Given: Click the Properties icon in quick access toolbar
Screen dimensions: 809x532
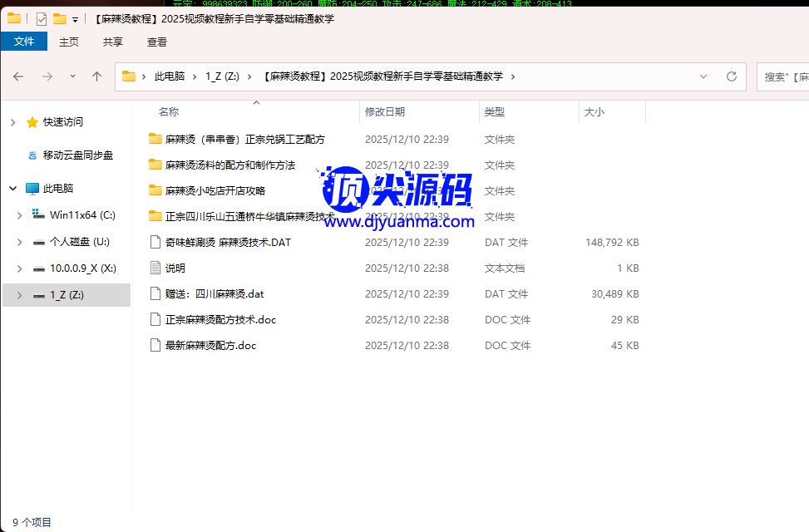Looking at the screenshot, I should (42, 18).
